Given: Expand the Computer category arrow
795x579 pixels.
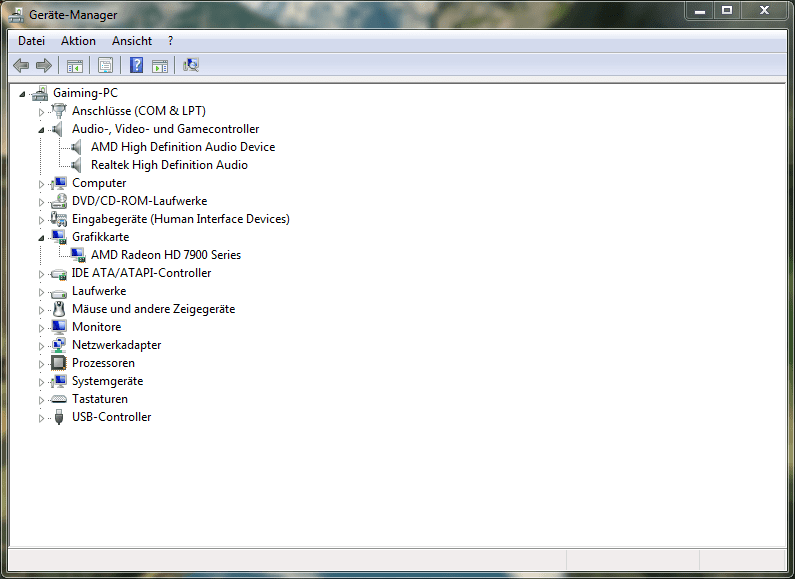Looking at the screenshot, I should (41, 184).
